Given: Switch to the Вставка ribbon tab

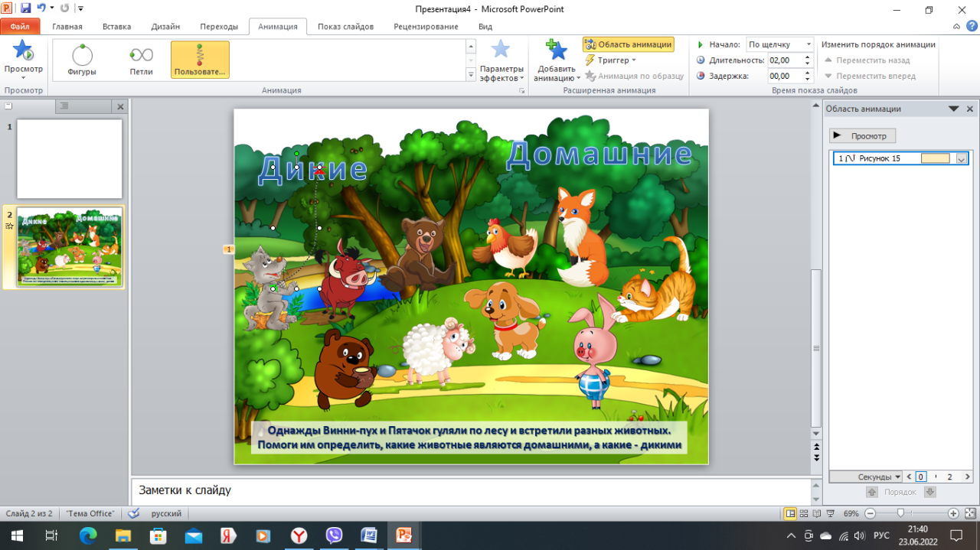Looking at the screenshot, I should (x=116, y=27).
